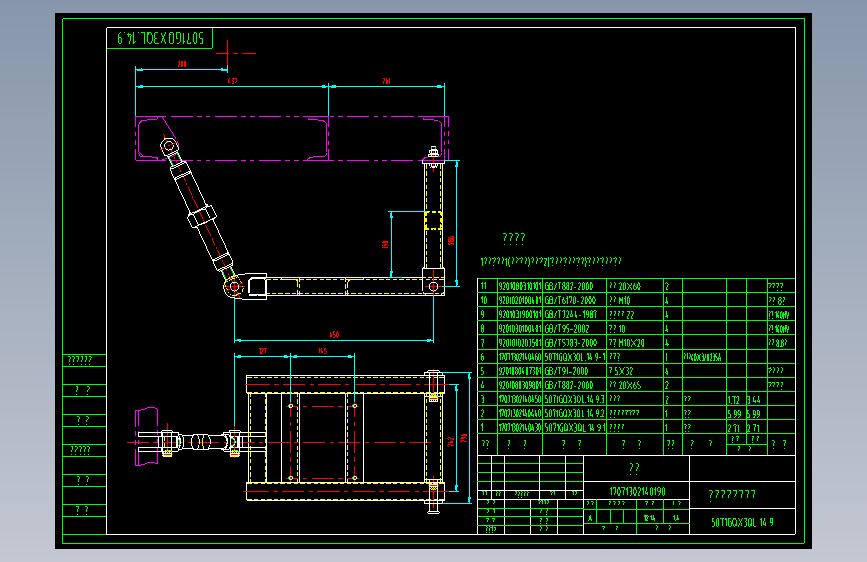Select the GB/T5783-2000 cell in row 7

click(571, 343)
